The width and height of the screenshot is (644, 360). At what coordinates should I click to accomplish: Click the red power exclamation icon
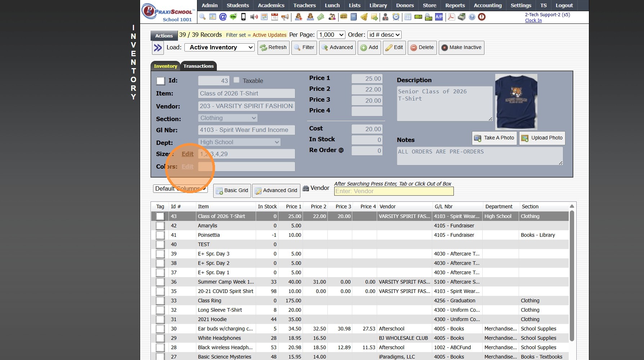(x=482, y=17)
